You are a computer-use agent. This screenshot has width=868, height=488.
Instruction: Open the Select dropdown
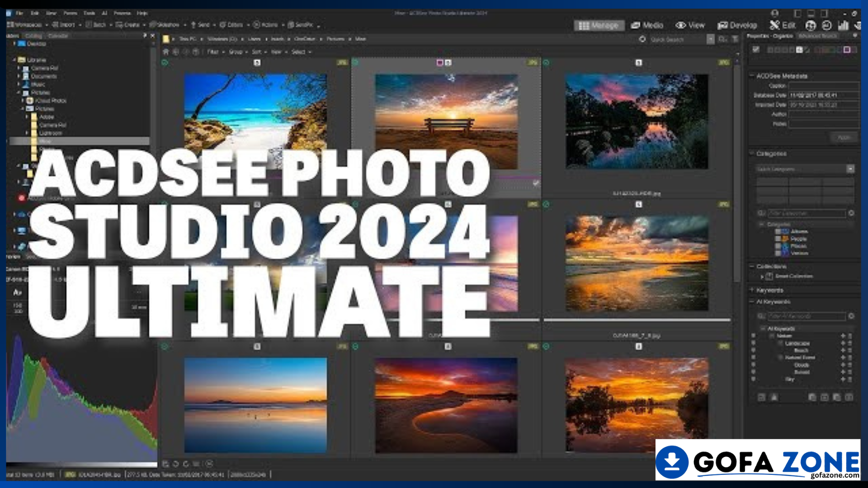(301, 52)
